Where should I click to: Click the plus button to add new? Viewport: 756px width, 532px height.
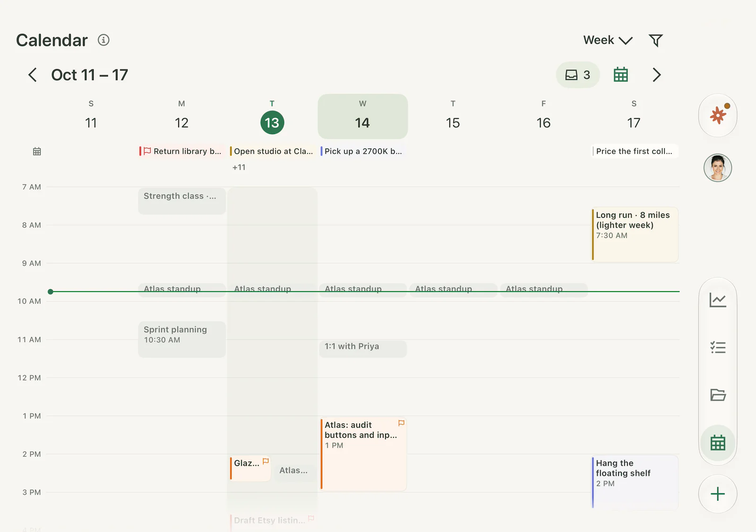718,494
